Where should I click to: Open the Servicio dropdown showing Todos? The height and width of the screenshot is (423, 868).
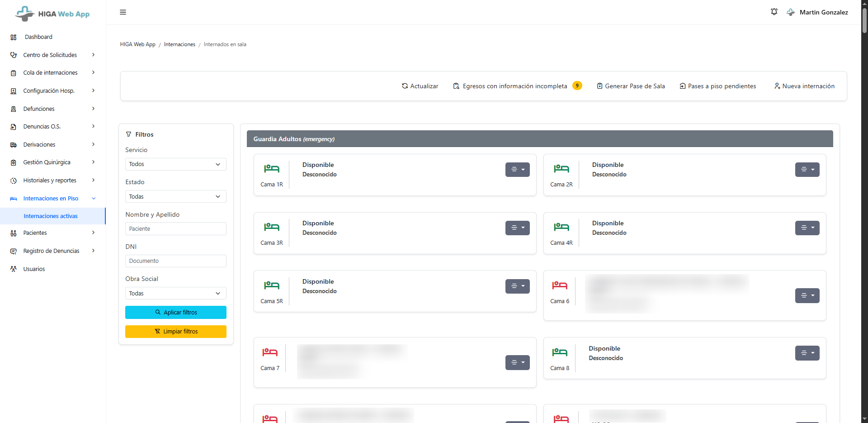tap(176, 164)
